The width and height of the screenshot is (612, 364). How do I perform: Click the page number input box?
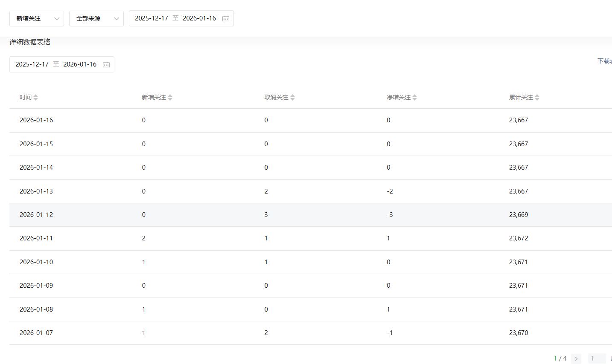click(x=596, y=359)
